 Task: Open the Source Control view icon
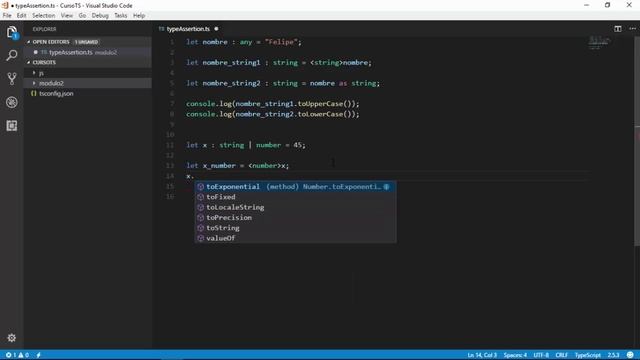11,78
